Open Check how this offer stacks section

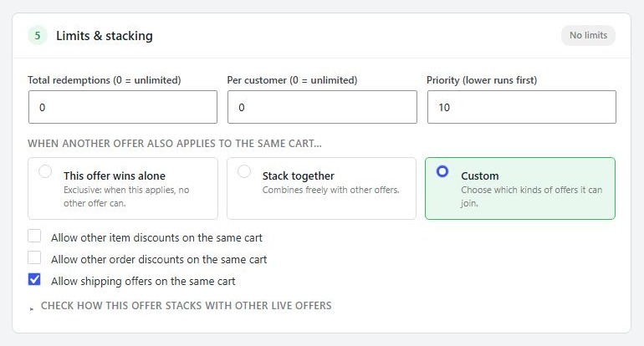[x=186, y=306]
